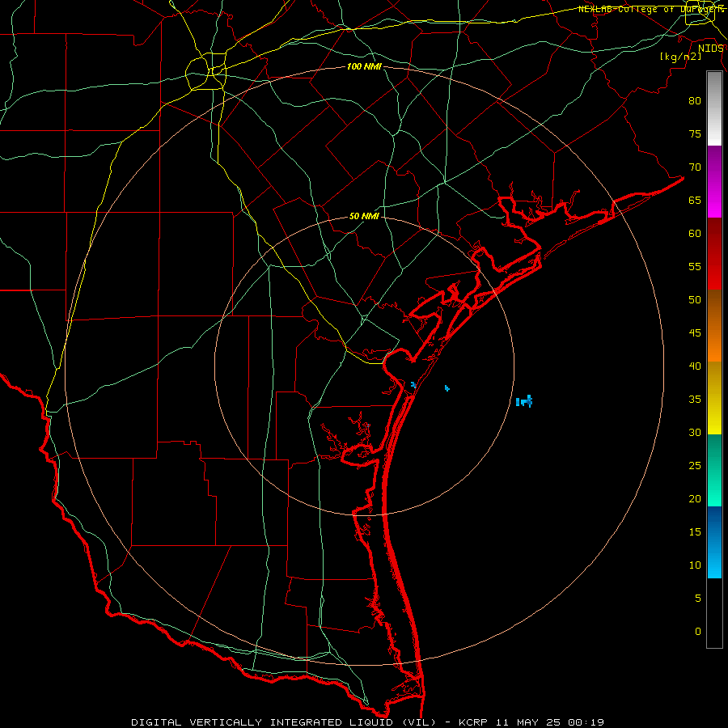Viewport: 728px width, 728px height.
Task: Click the "35" scale value
Action: click(x=695, y=400)
